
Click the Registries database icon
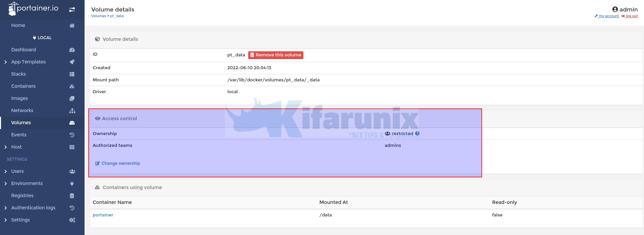tap(72, 196)
